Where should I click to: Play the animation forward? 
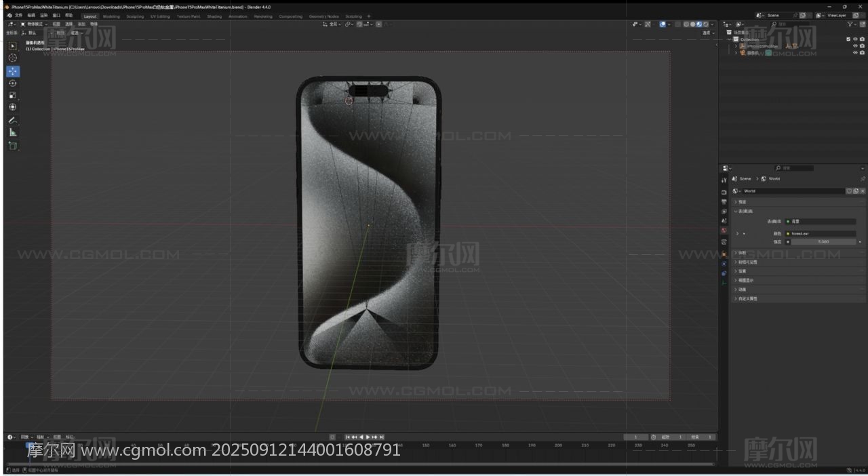[368, 437]
